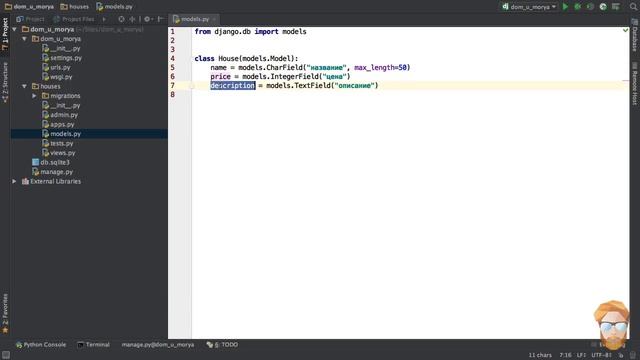Switch to the Project Files view tab
The height and width of the screenshot is (360, 640).
[x=74, y=19]
